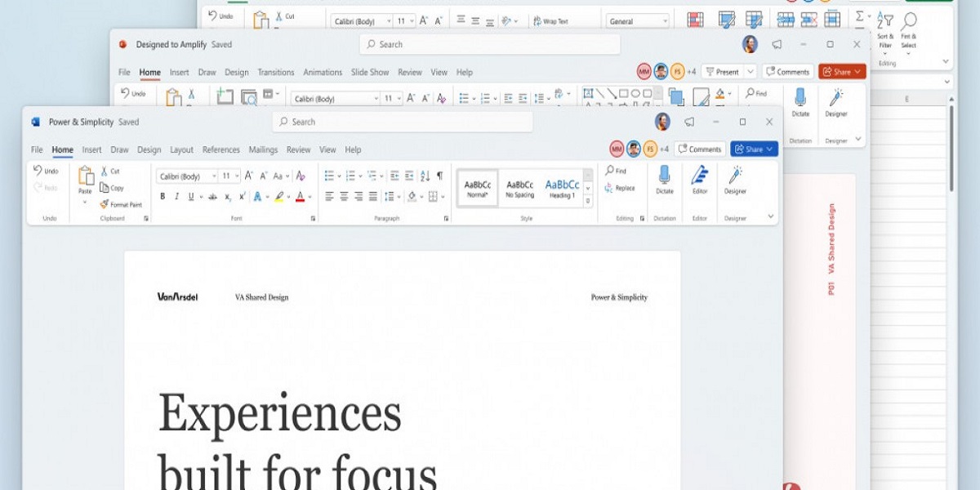
Task: Open the font size 11 dropdown
Action: [235, 176]
